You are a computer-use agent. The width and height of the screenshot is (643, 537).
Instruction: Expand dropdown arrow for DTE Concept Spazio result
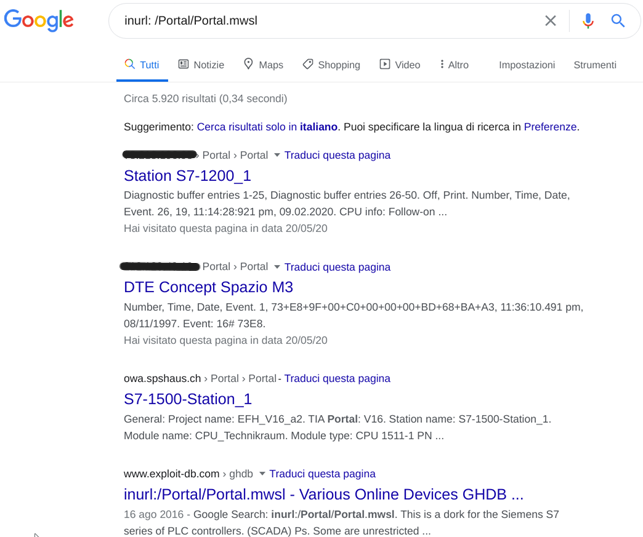point(277,267)
